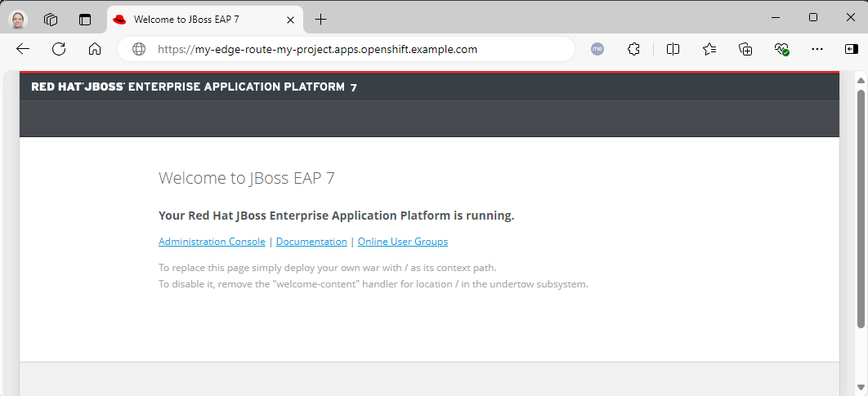Open the Extensions puzzle icon
The height and width of the screenshot is (396, 868).
pos(634,49)
